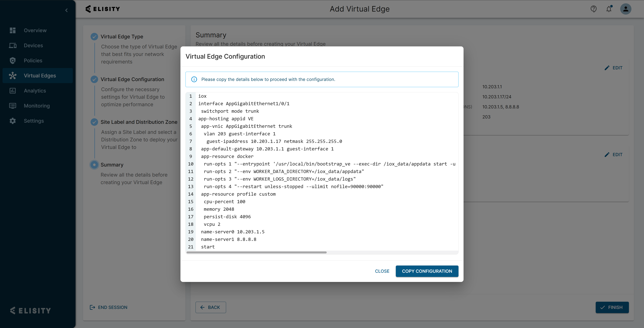Close the Virtual Edge Configuration dialog
The image size is (644, 328).
[382, 271]
